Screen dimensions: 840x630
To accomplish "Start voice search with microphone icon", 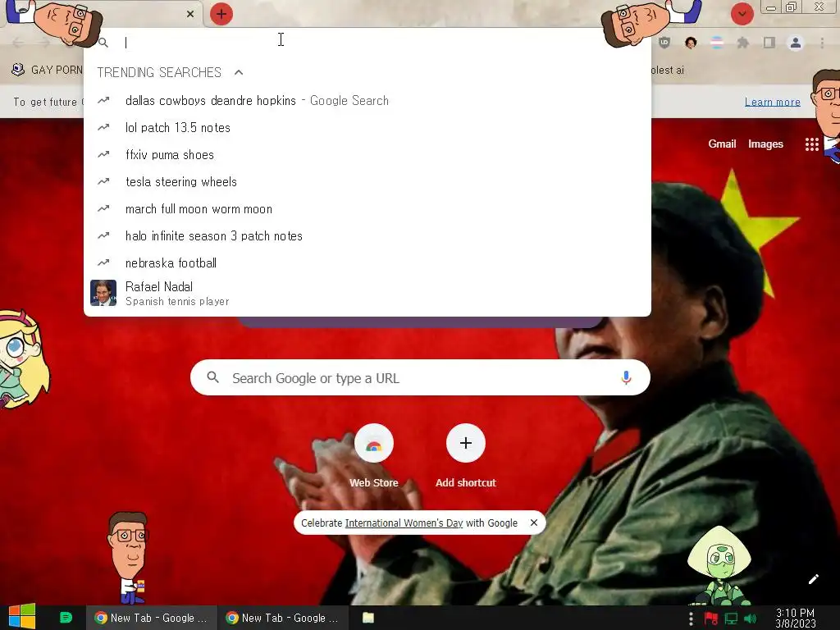I will coord(626,377).
